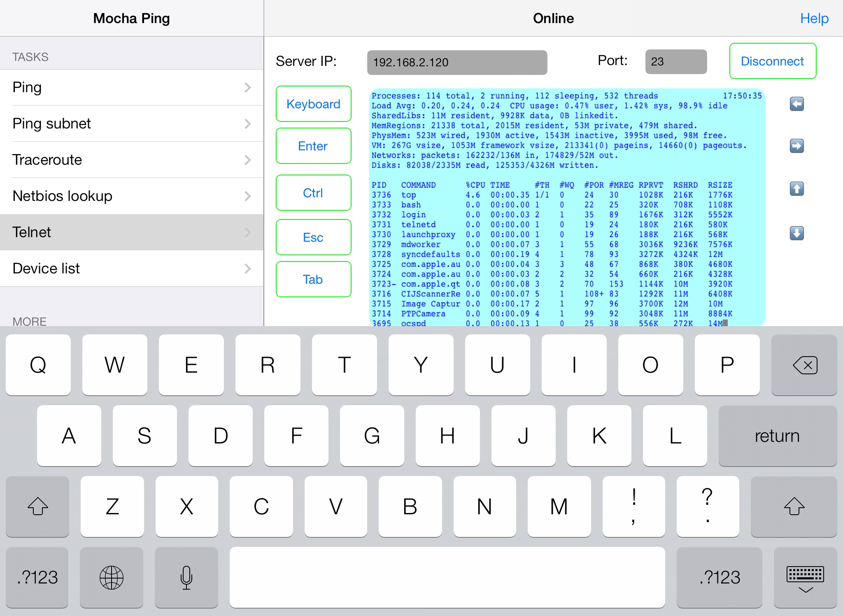The image size is (843, 616).
Task: Select the Telnet task
Action: coord(132,232)
